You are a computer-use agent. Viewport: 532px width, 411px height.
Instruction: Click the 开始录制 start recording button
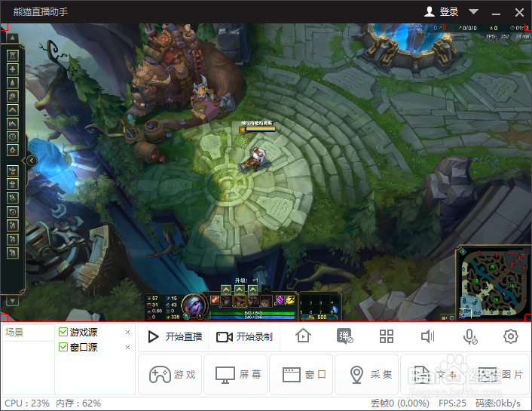point(244,336)
